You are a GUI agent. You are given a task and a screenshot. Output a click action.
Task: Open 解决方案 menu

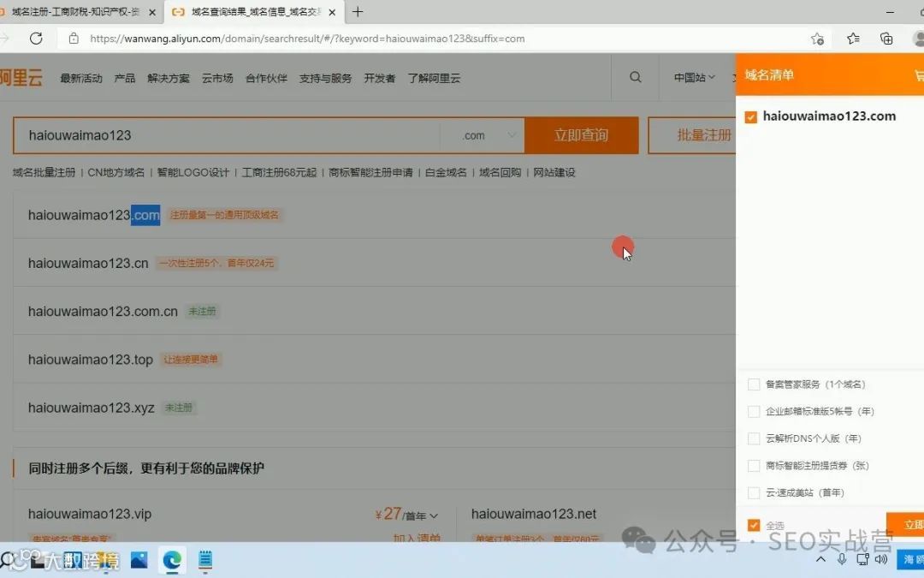169,78
